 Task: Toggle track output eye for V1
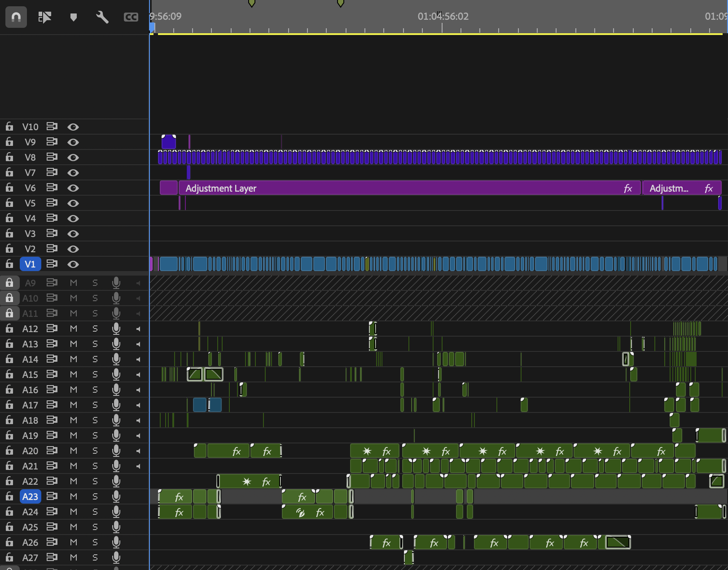pos(73,264)
